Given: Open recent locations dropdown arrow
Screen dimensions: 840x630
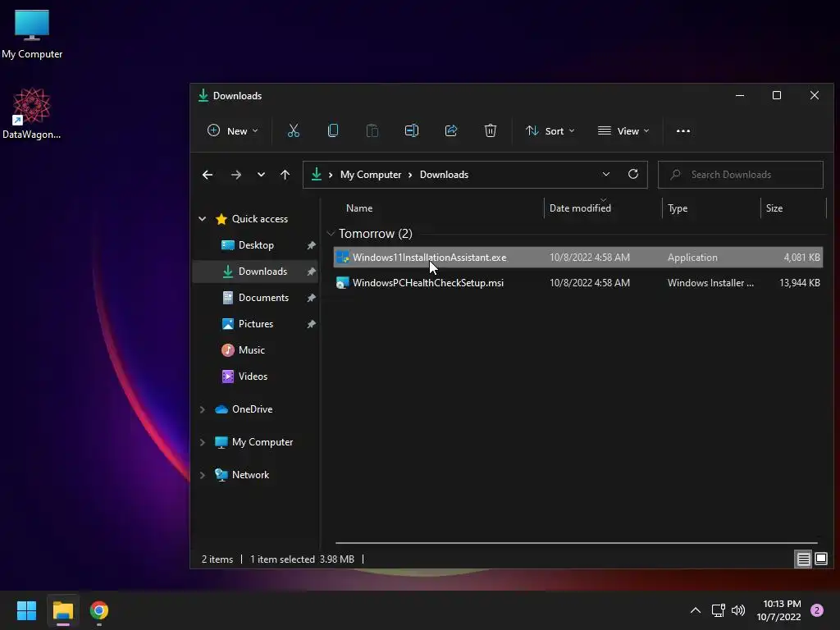Looking at the screenshot, I should tap(261, 175).
